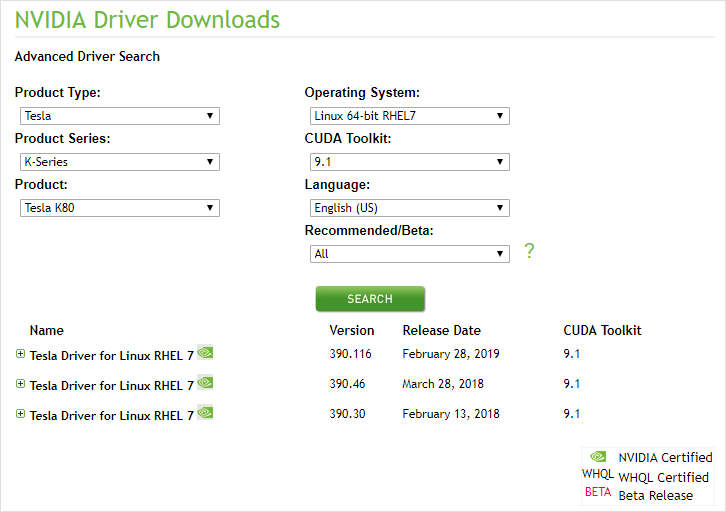Open Tesla Driver for Linux RHEL 7 version 390.30
Screen dimensions: 726x512
tap(112, 416)
